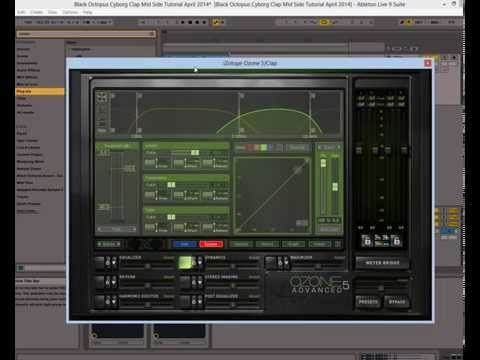Enable the Equalizer module power button
Viewport: 480px width, 360px height.
[x=100, y=263]
